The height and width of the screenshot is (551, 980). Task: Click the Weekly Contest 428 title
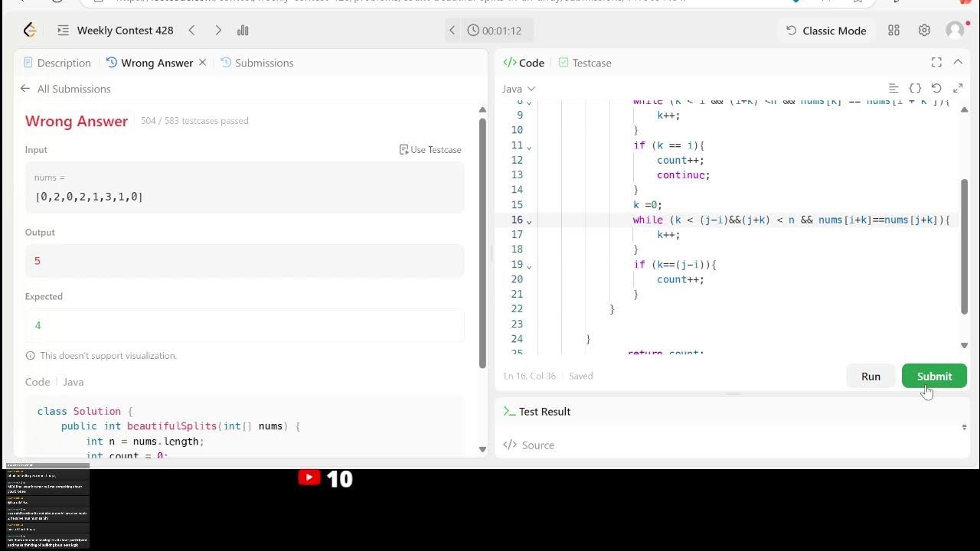pos(126,31)
